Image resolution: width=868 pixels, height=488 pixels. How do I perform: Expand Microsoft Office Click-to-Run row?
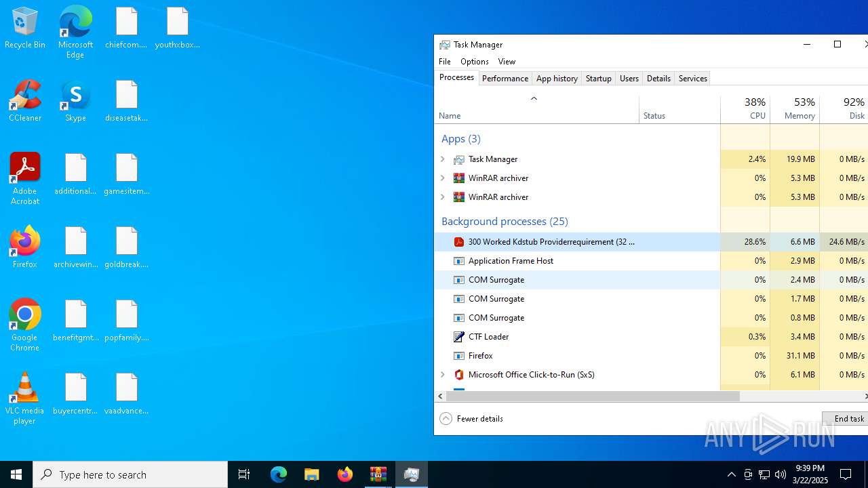[443, 375]
